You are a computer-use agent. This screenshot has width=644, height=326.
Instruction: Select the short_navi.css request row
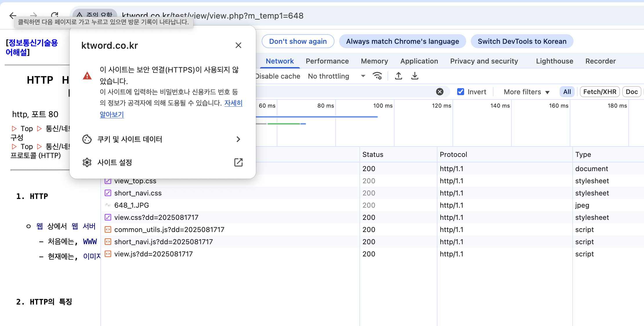pyautogui.click(x=138, y=193)
